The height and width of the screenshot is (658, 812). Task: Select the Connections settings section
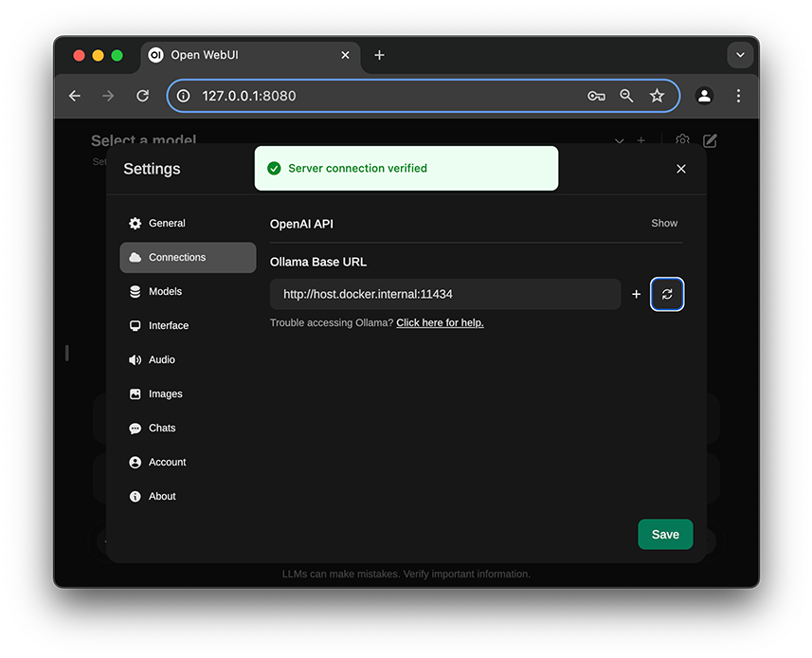188,258
